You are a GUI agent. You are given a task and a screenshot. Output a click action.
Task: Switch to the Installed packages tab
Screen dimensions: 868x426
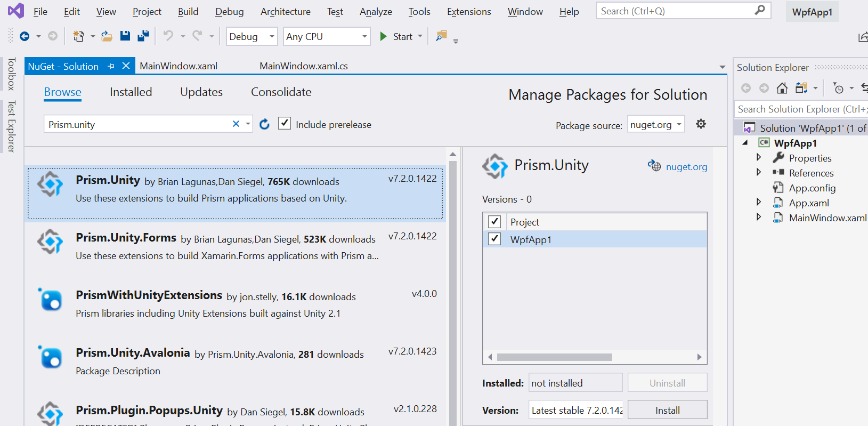tap(131, 92)
